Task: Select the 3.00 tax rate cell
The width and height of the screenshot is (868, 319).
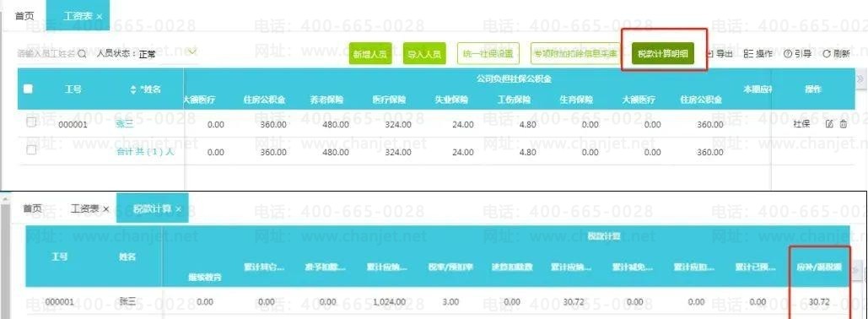Action: (x=450, y=302)
